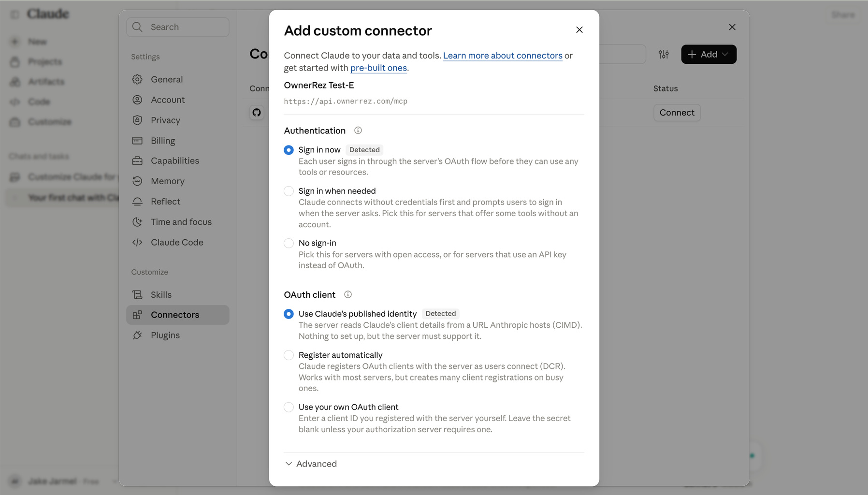Click the Skills scroll icon
Screen dimensions: 868x495
click(137, 295)
